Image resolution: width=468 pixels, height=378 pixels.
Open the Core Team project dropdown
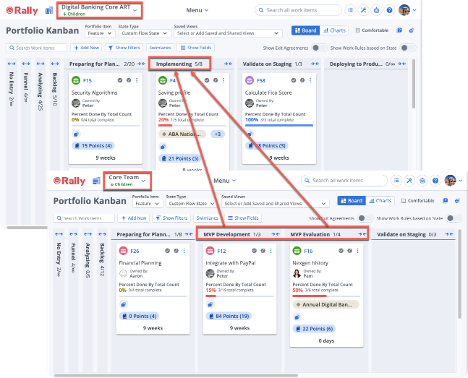tap(127, 181)
